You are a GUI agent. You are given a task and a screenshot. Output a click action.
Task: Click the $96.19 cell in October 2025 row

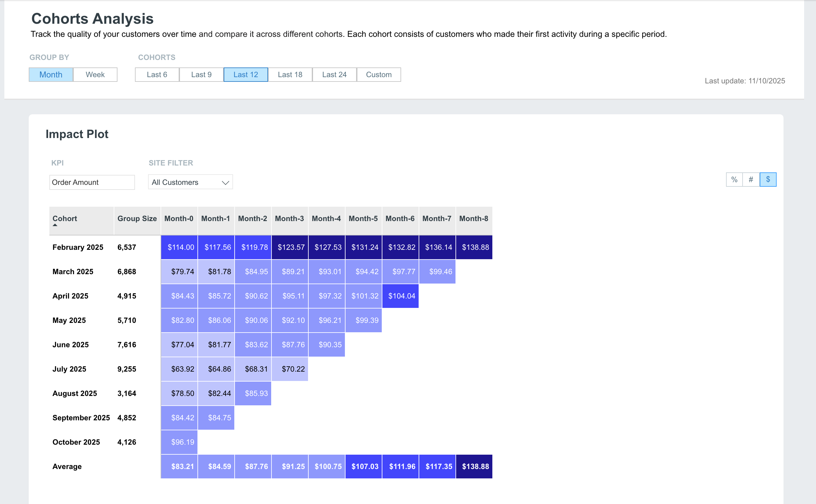[179, 442]
